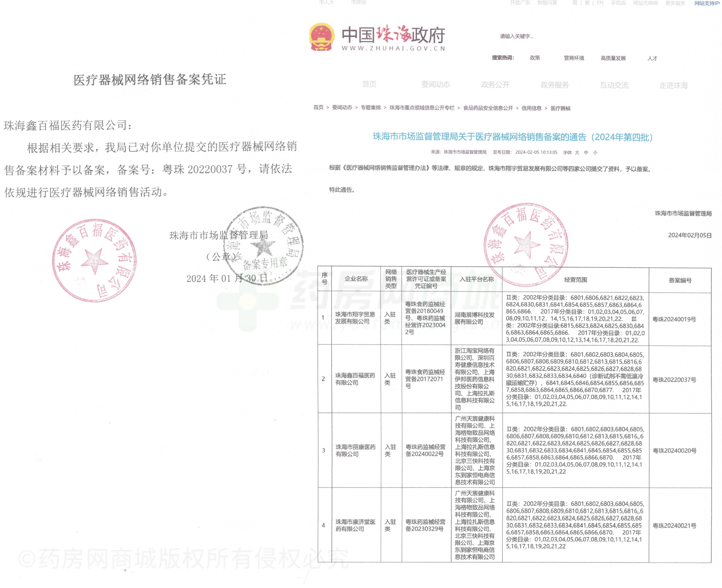722x588 pixels.
Task: Expand the 更多服务 menu
Action: click(x=675, y=3)
